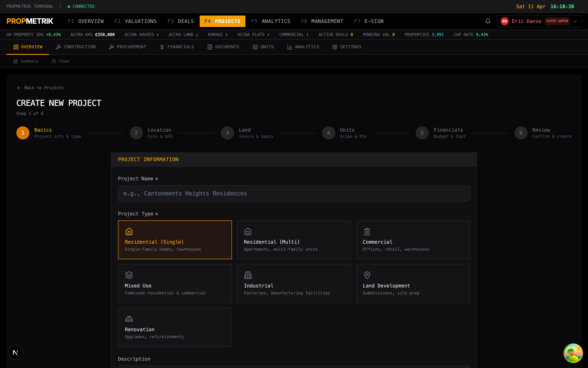Viewport: 588px width, 368px height.
Task: Select Renovation project type
Action: [x=175, y=327]
